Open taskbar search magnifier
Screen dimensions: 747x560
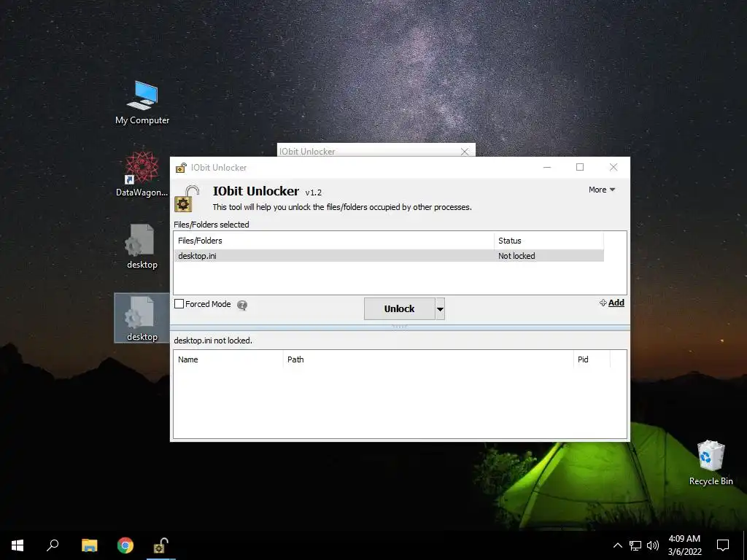pyautogui.click(x=53, y=545)
